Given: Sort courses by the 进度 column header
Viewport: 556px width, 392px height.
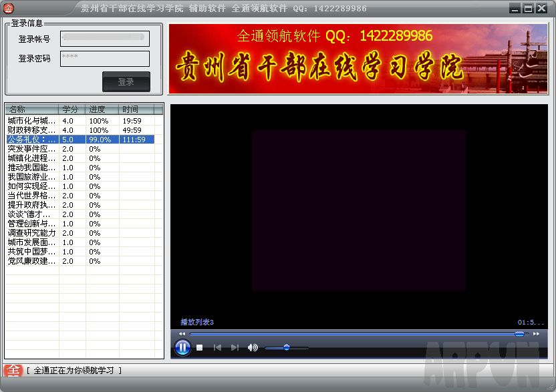Looking at the screenshot, I should (97, 108).
